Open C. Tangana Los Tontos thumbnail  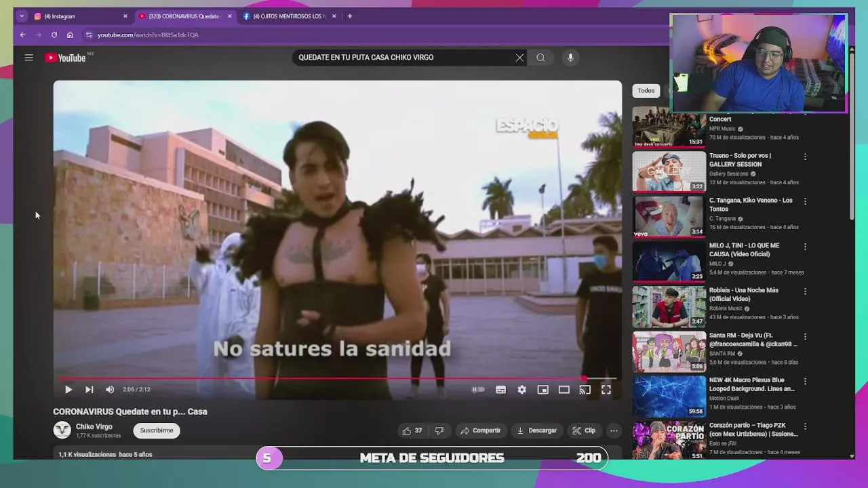click(669, 216)
